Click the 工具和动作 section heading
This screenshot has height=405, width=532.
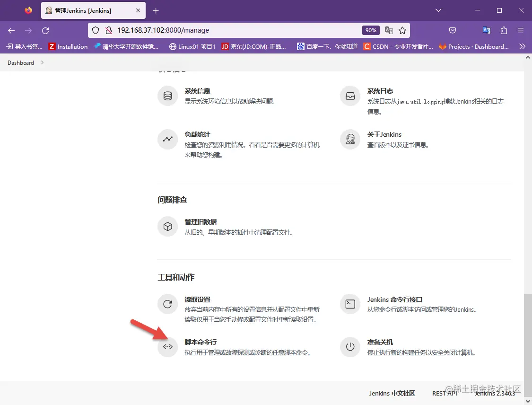[x=176, y=277]
